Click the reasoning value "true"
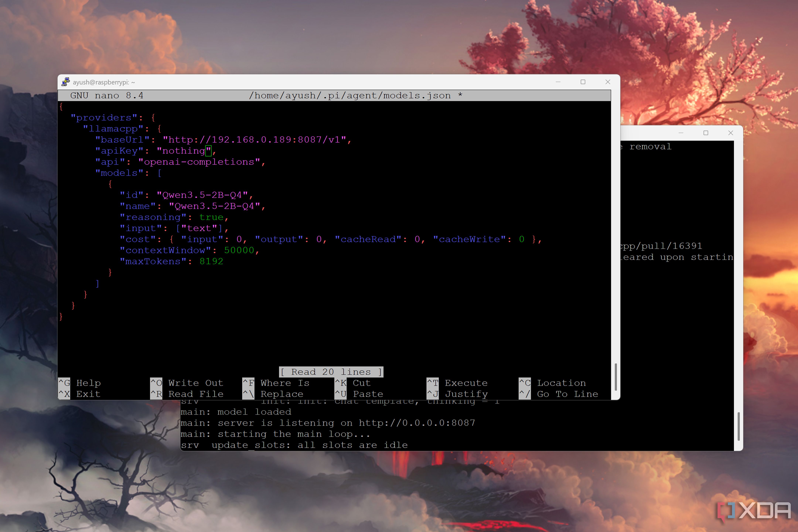The image size is (798, 532). tap(211, 217)
